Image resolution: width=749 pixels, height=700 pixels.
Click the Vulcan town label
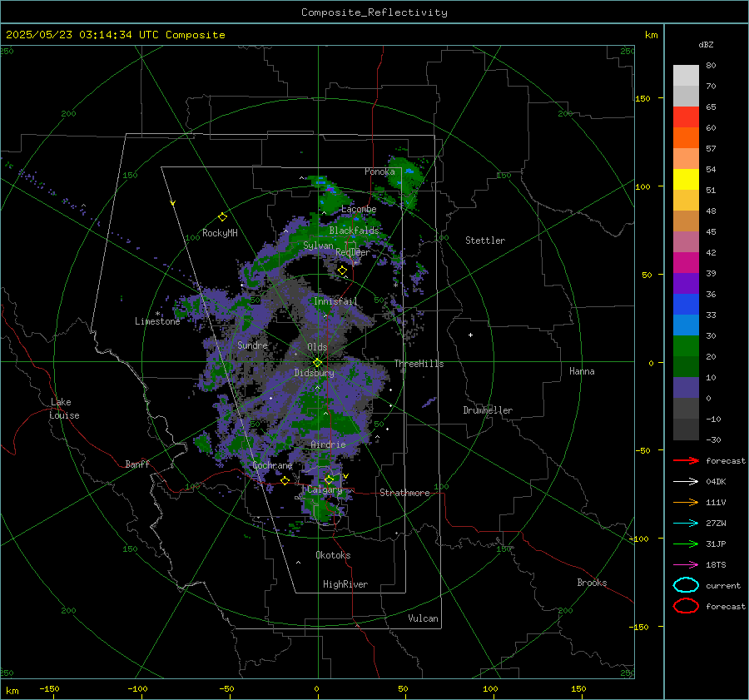424,618
